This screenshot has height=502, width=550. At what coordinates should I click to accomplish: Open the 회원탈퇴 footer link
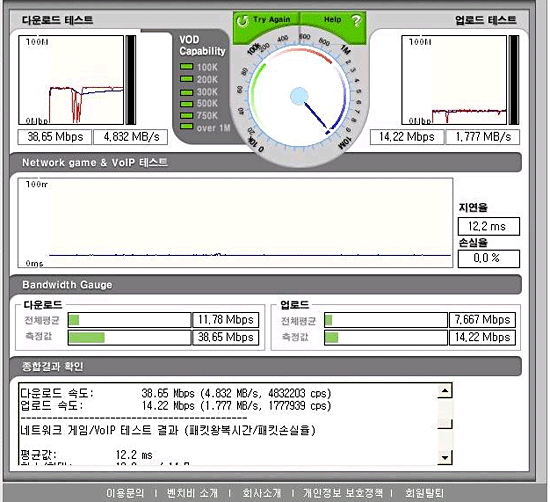(x=424, y=493)
